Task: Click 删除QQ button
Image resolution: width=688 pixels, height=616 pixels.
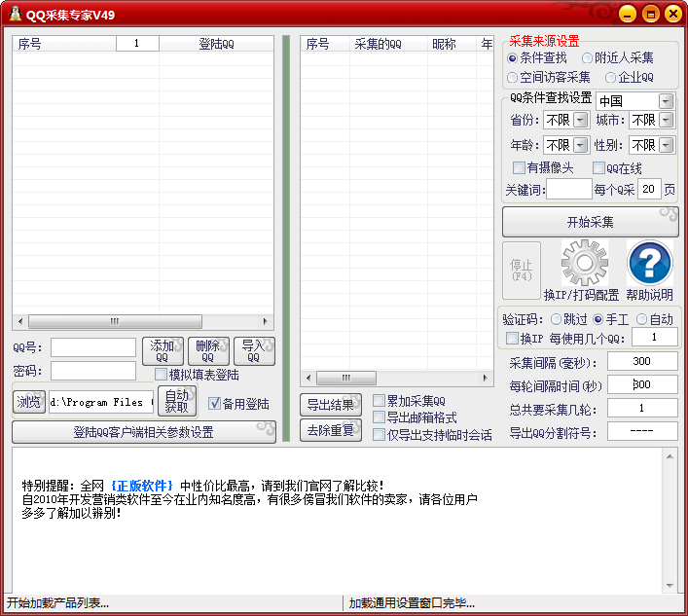Action: [208, 351]
